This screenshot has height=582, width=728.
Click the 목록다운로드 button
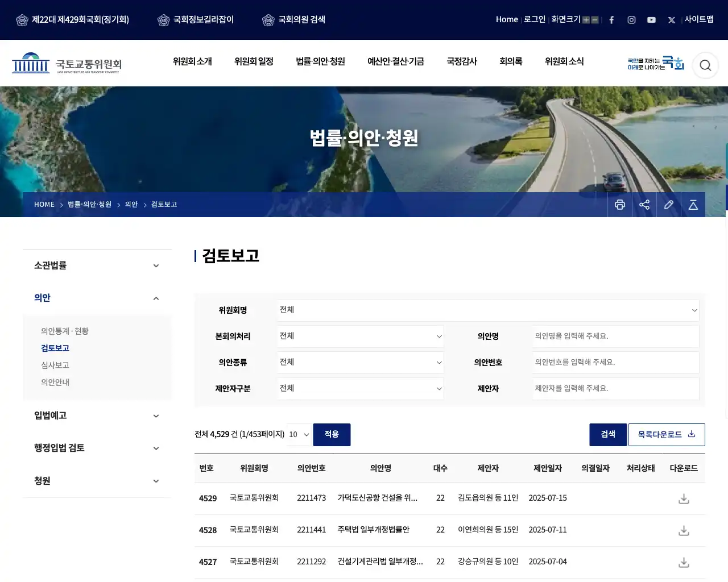(667, 435)
